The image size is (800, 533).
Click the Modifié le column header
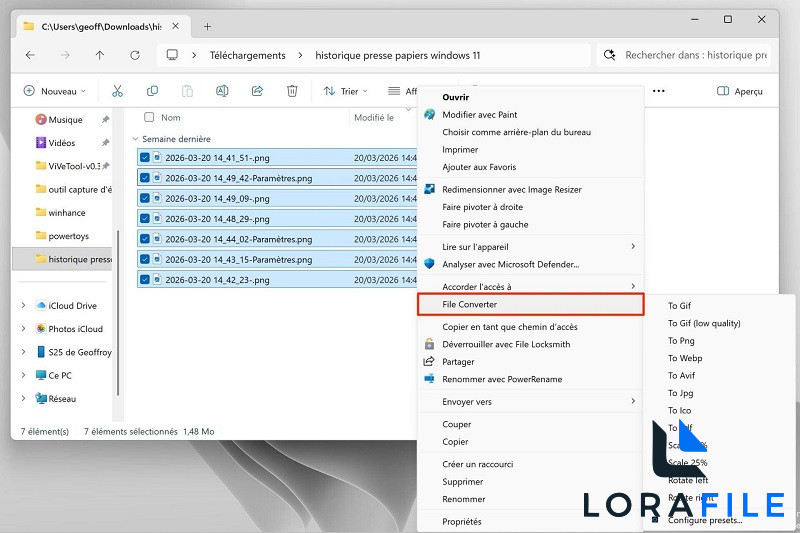374,117
